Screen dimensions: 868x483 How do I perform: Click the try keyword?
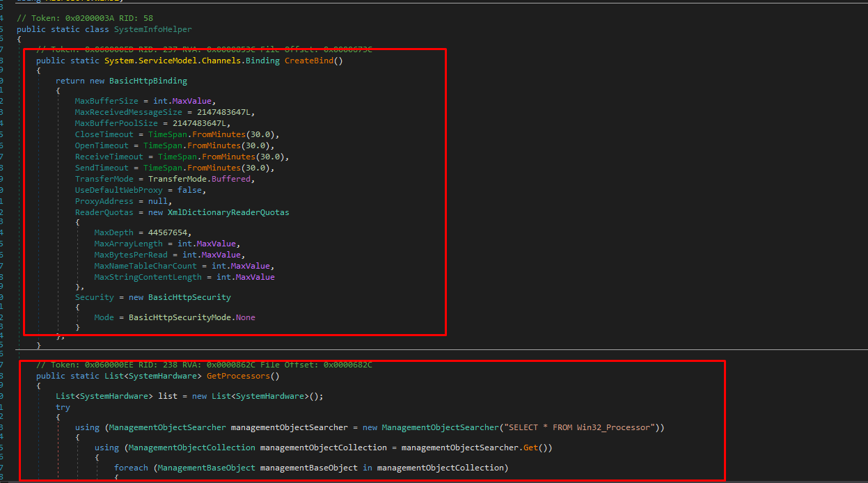tap(63, 407)
